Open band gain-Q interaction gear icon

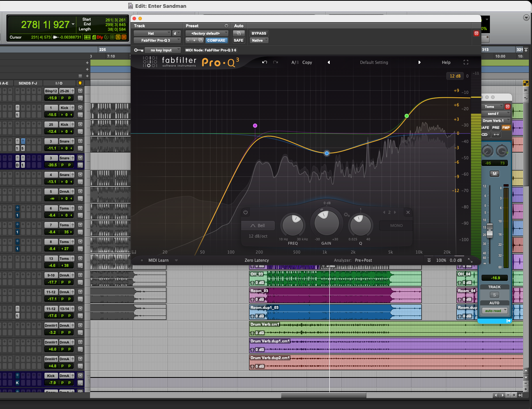pyautogui.click(x=346, y=215)
